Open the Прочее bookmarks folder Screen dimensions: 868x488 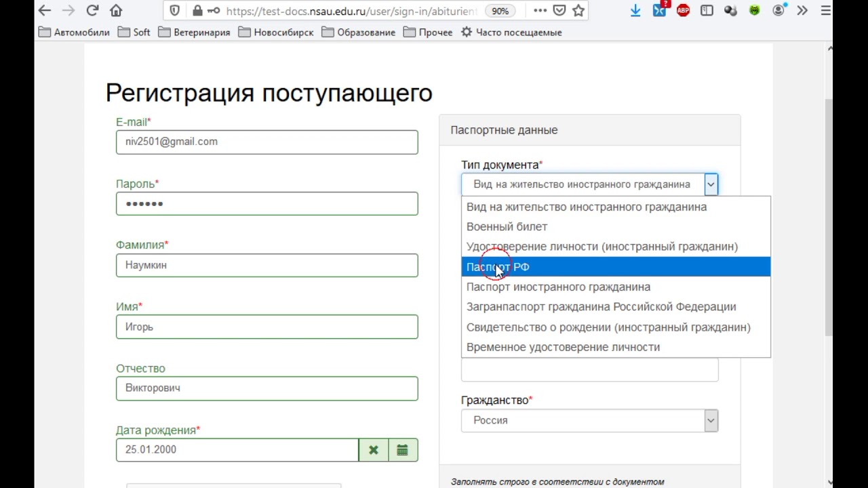coord(427,33)
